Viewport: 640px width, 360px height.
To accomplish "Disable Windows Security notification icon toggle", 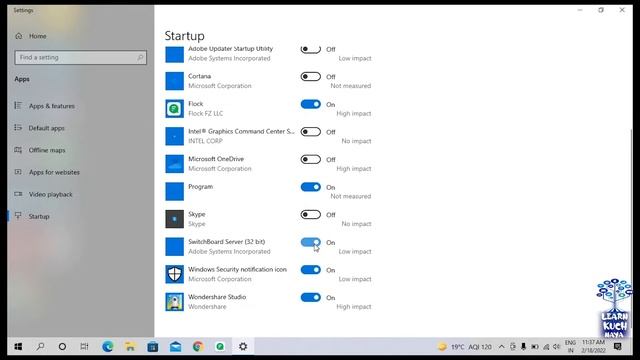I will [311, 270].
